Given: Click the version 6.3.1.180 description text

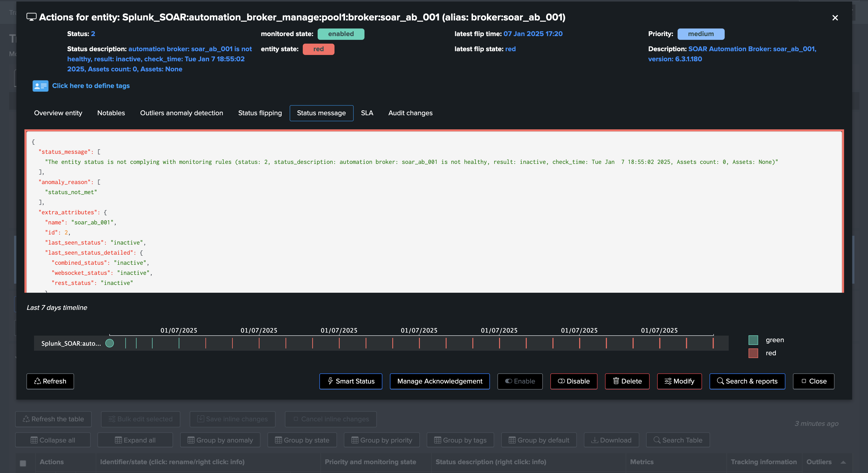Looking at the screenshot, I should tap(675, 59).
